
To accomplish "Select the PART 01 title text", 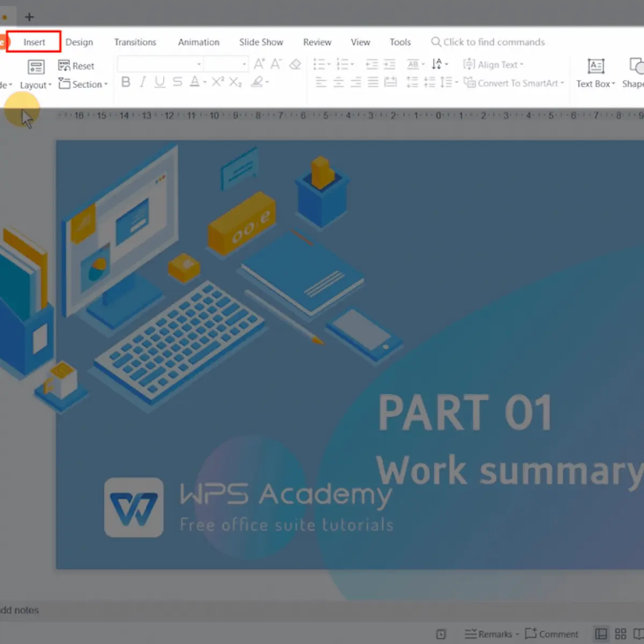I will [465, 412].
